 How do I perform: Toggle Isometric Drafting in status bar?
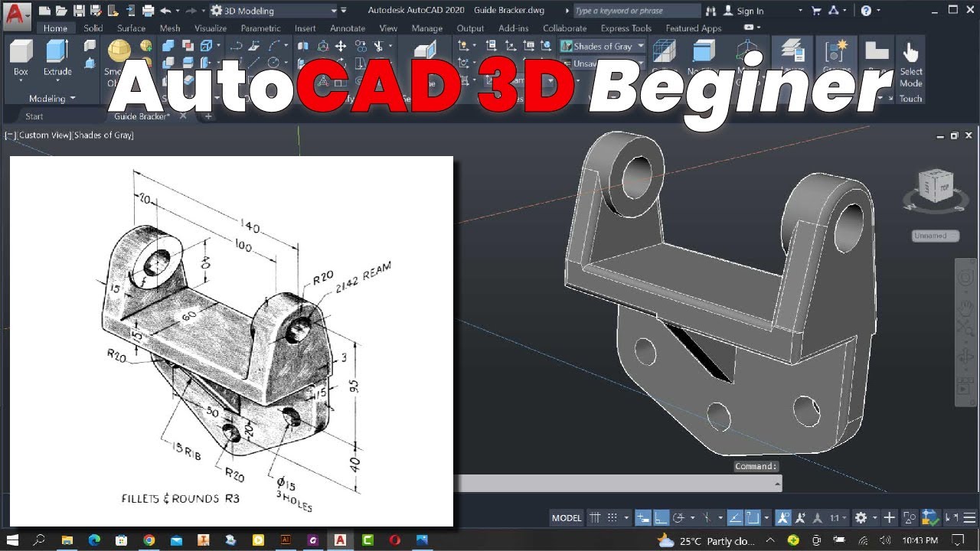[708, 518]
